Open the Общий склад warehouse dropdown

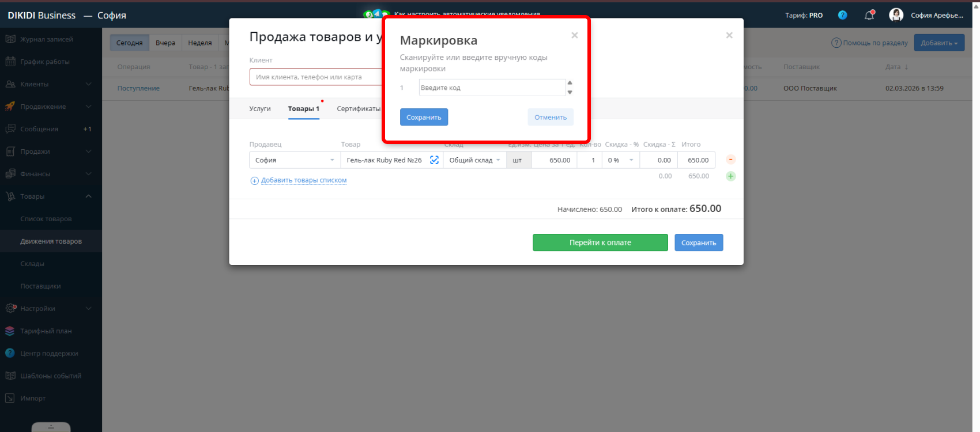(x=474, y=160)
